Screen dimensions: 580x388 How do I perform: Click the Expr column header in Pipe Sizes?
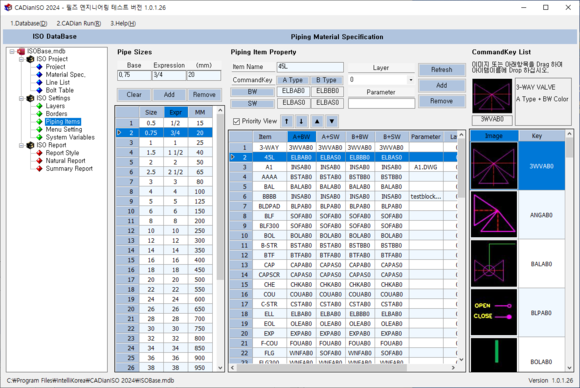click(x=175, y=112)
